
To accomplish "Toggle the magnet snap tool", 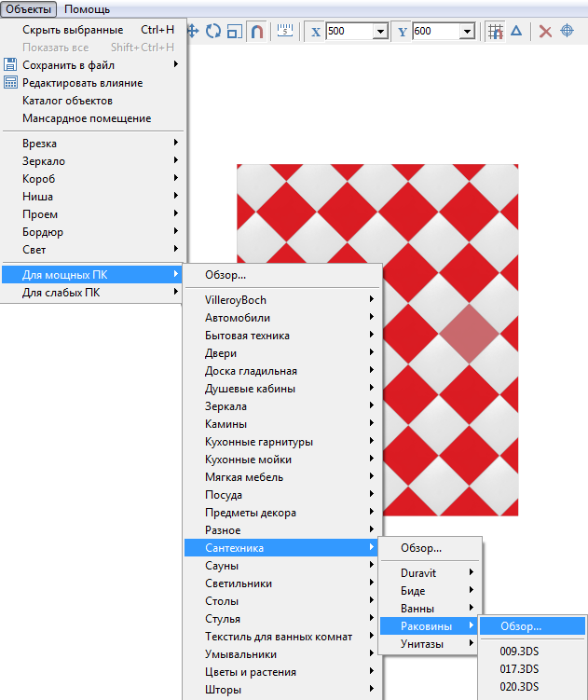I will pos(257,31).
